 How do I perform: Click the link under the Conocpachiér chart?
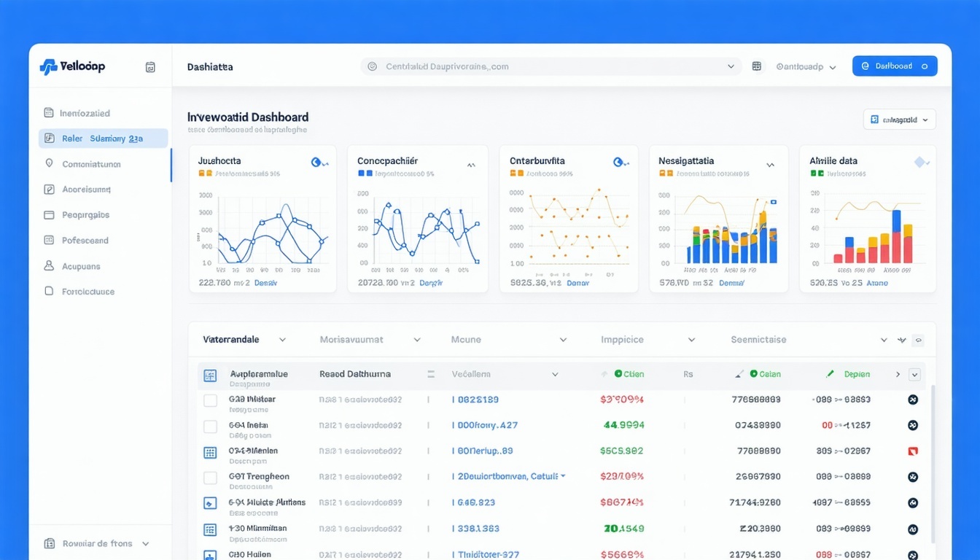coord(431,283)
